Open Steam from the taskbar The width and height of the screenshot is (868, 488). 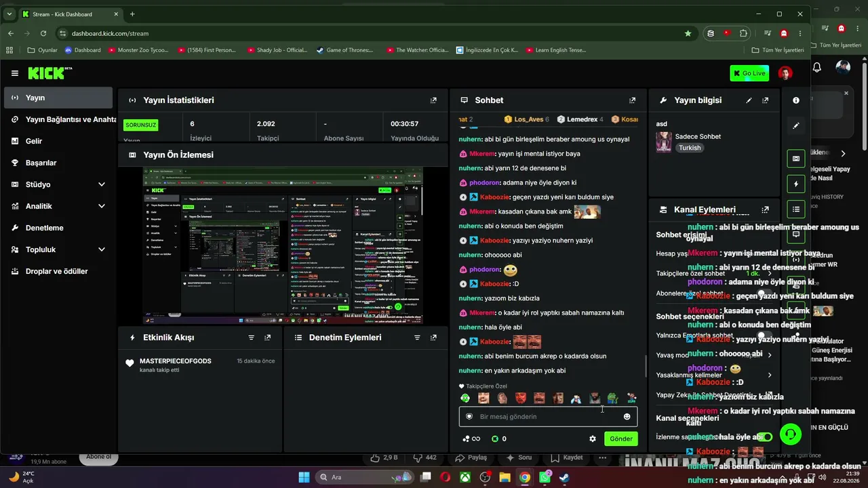click(564, 477)
